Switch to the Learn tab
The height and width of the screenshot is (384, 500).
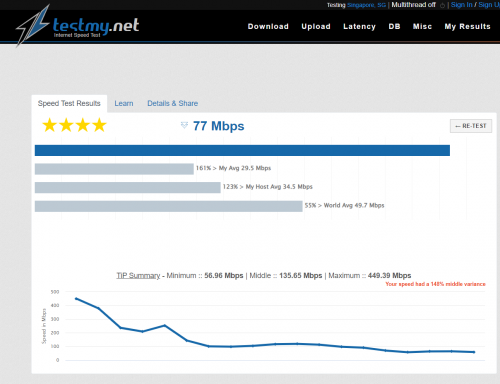point(124,103)
